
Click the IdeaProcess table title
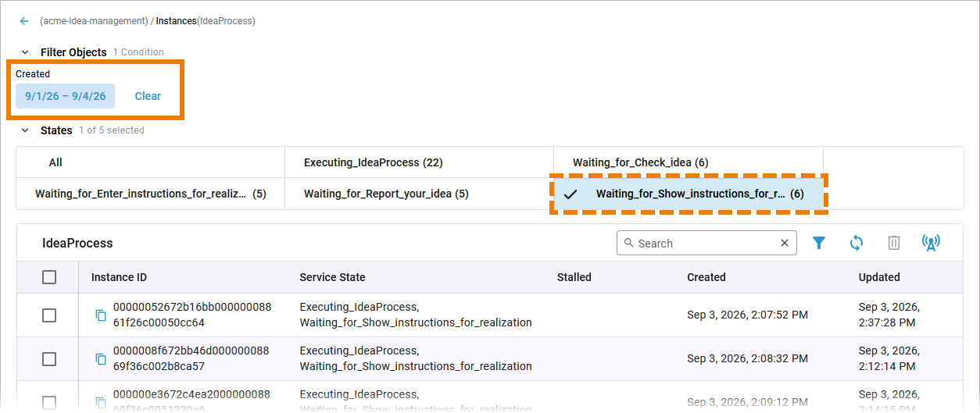click(x=77, y=243)
